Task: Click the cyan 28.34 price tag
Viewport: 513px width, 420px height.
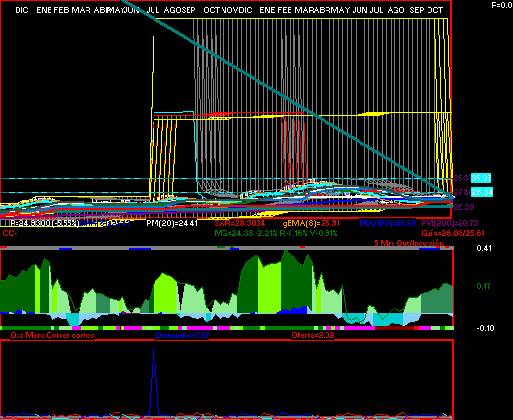Action: coord(482,192)
